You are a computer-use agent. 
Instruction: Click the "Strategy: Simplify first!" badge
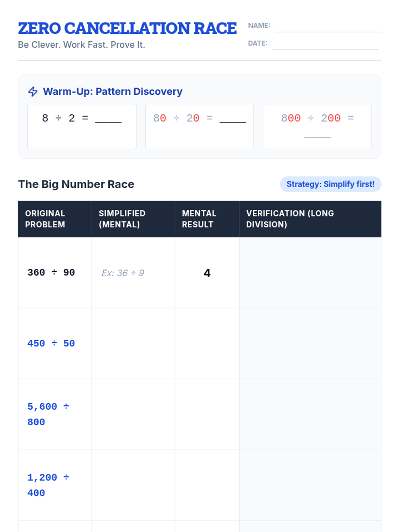331,184
